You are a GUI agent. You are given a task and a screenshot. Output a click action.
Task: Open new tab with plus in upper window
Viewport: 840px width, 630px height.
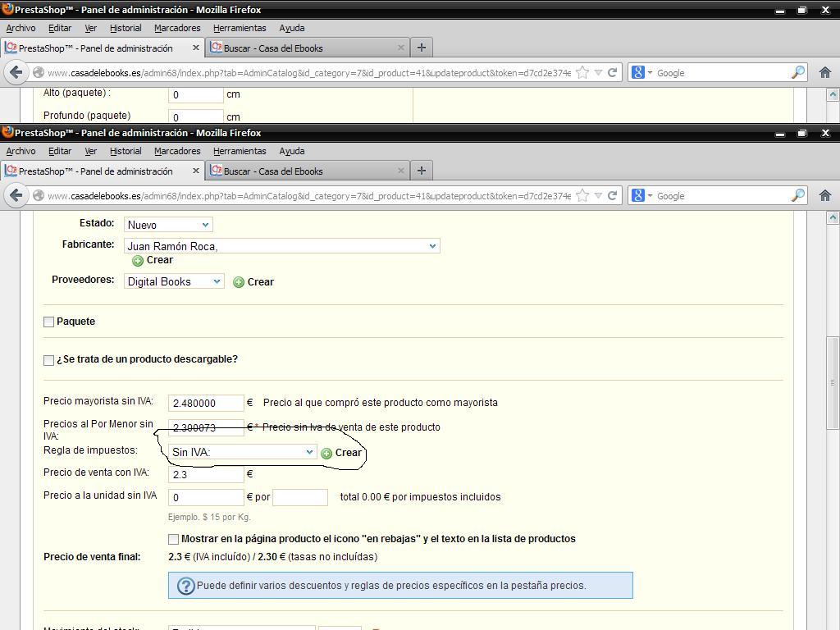422,48
